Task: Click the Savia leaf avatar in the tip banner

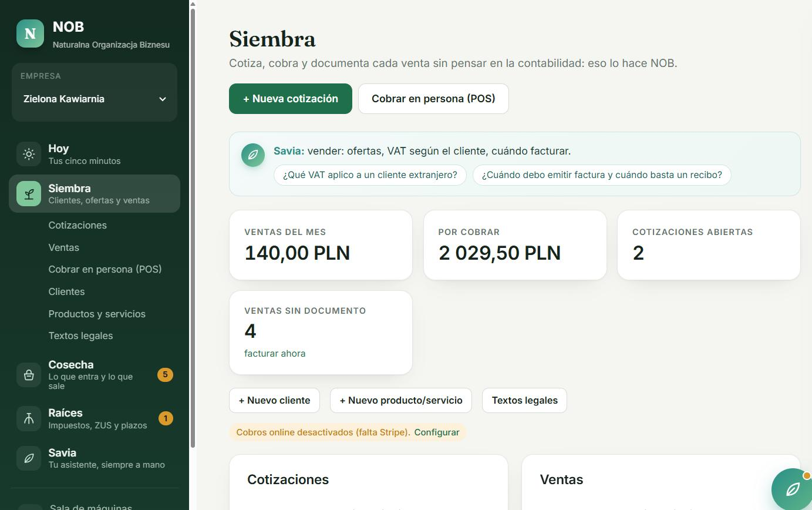Action: click(253, 155)
